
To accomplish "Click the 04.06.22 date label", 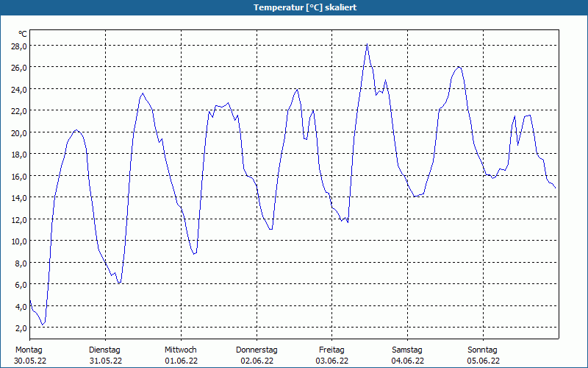I will 408,361.
